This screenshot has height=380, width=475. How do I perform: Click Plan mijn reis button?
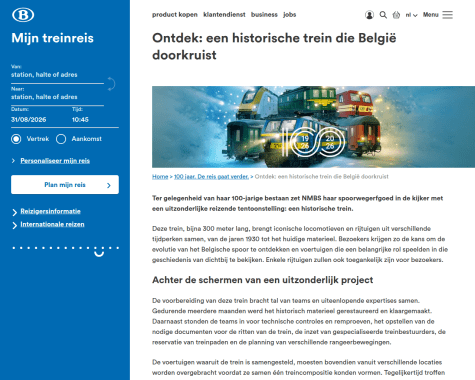(65, 185)
